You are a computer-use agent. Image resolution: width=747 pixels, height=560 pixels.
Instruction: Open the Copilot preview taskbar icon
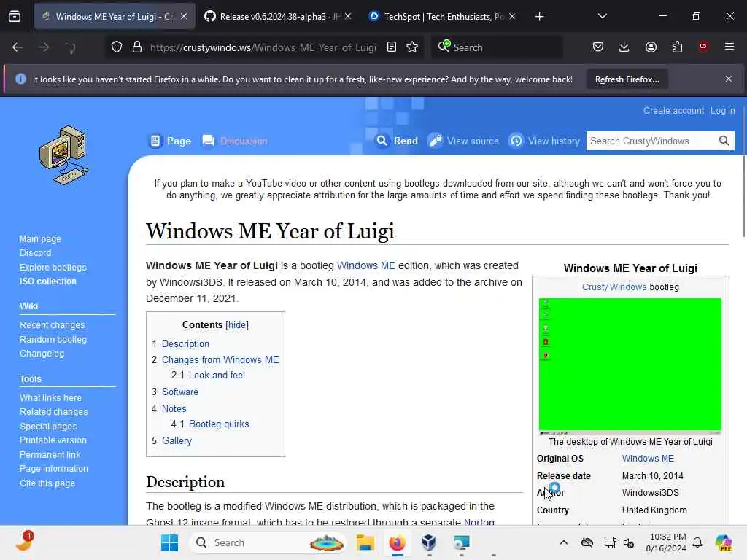click(724, 542)
